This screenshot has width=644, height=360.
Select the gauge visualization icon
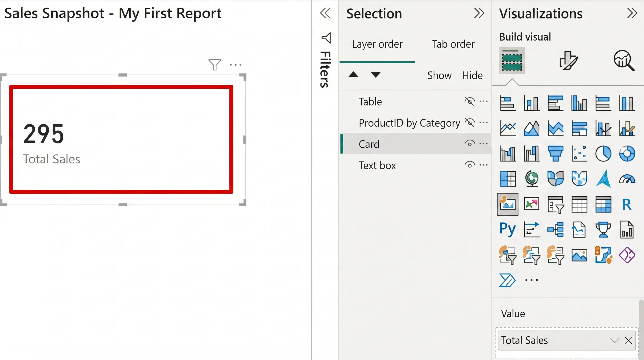pyautogui.click(x=627, y=179)
